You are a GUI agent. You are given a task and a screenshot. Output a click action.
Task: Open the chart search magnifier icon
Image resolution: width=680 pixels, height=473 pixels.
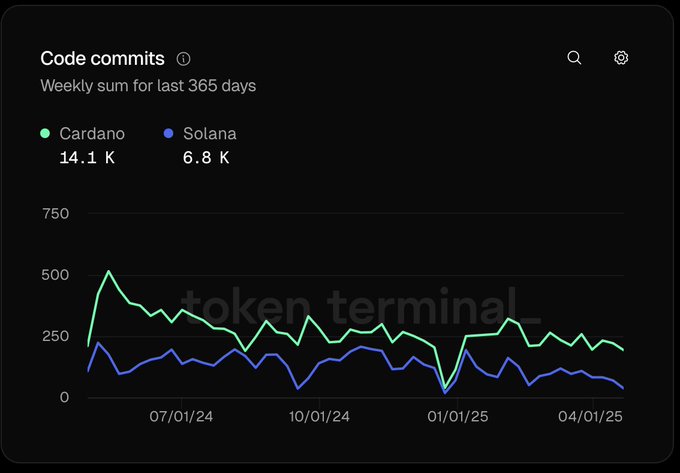pos(574,58)
